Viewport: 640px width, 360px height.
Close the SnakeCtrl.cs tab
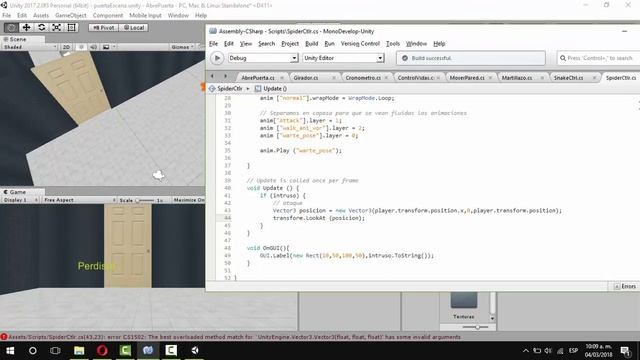(x=594, y=78)
